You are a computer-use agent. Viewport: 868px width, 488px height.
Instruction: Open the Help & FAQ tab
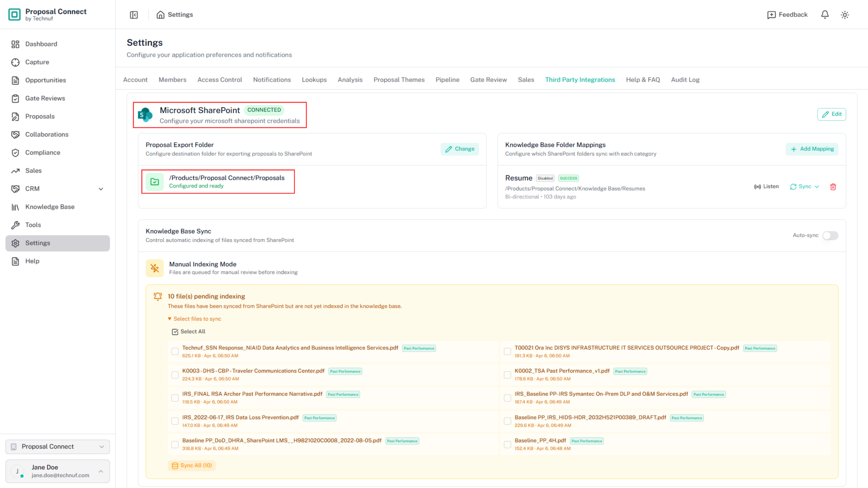(x=643, y=80)
